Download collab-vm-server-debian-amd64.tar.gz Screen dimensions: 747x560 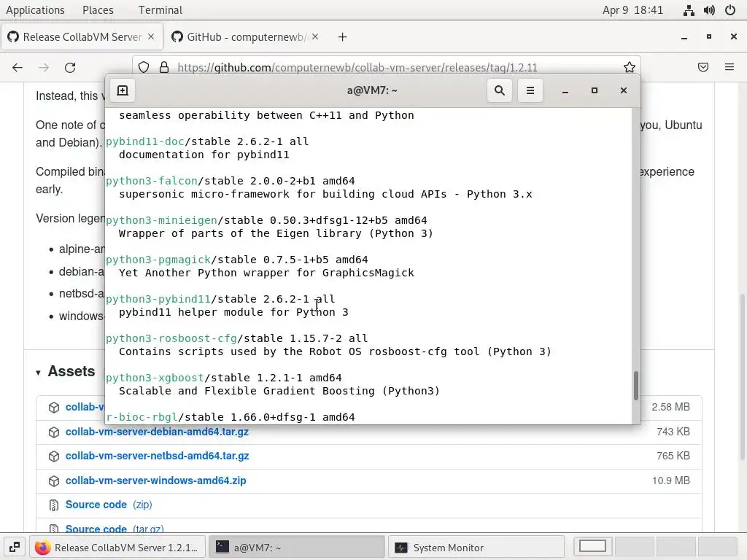157,432
